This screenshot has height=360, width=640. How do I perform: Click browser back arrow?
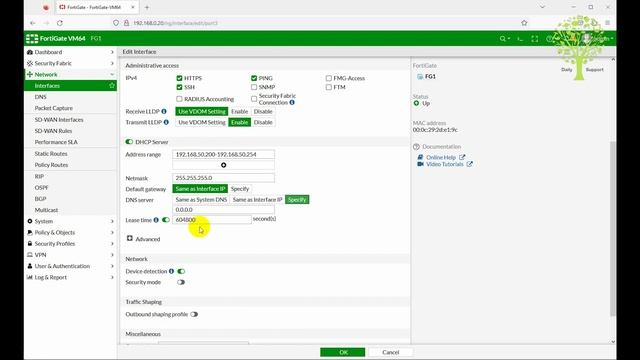click(33, 23)
